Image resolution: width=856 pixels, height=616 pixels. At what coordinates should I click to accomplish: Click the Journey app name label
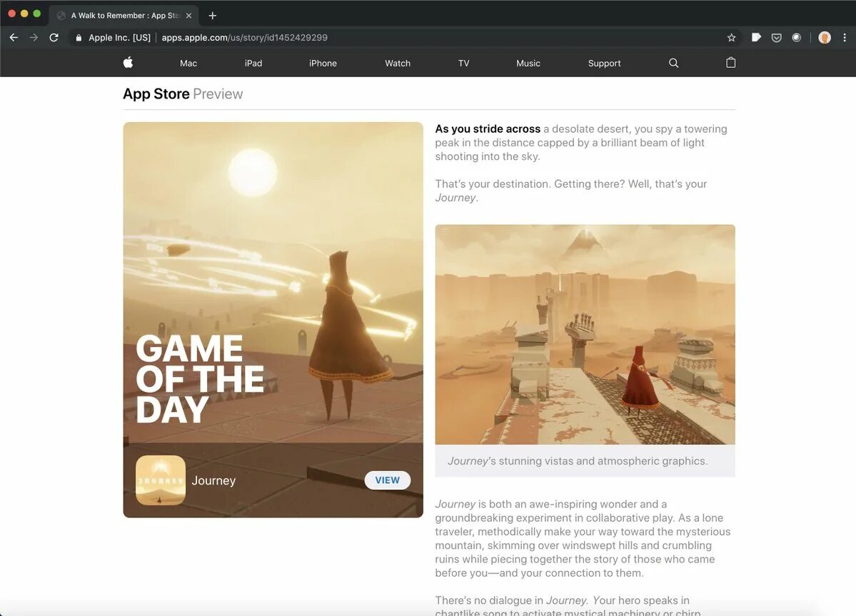pos(213,480)
